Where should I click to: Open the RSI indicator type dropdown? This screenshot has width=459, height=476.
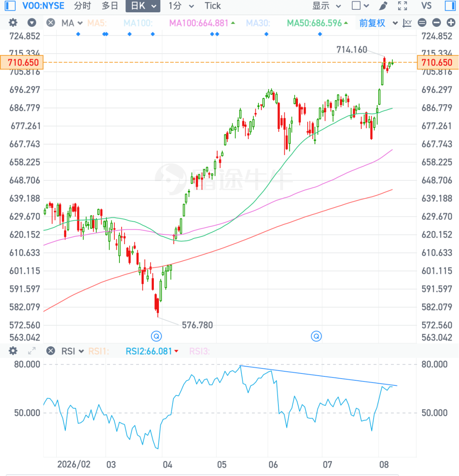(x=72, y=351)
